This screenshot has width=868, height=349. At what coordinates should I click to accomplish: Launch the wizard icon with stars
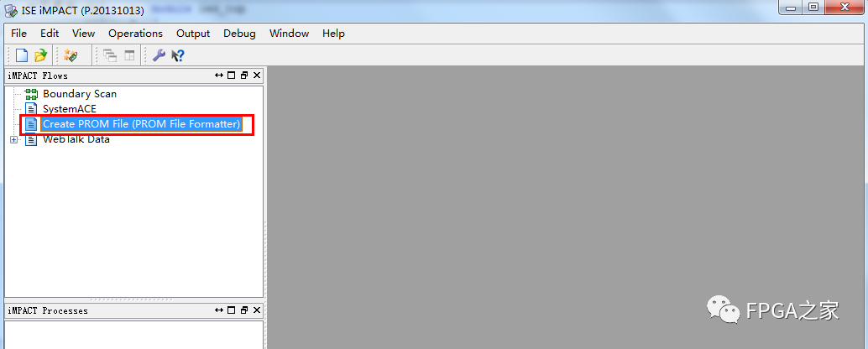click(x=71, y=55)
